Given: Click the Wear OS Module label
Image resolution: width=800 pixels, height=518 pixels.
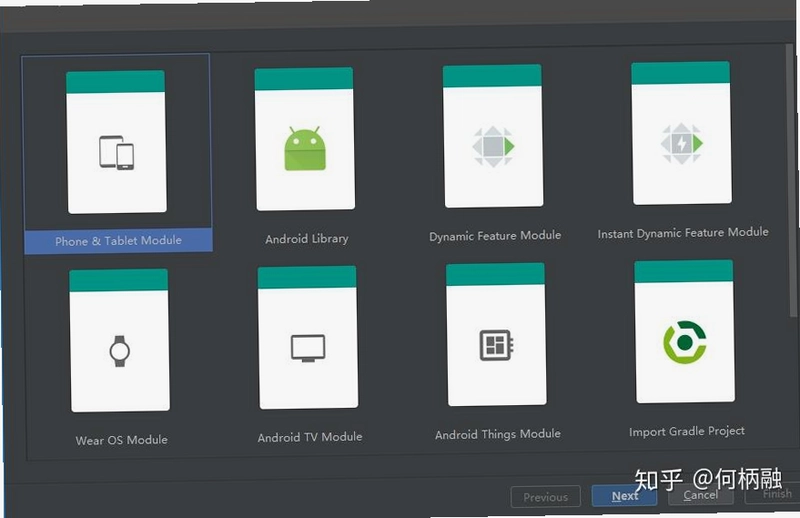Looking at the screenshot, I should click(x=121, y=440).
